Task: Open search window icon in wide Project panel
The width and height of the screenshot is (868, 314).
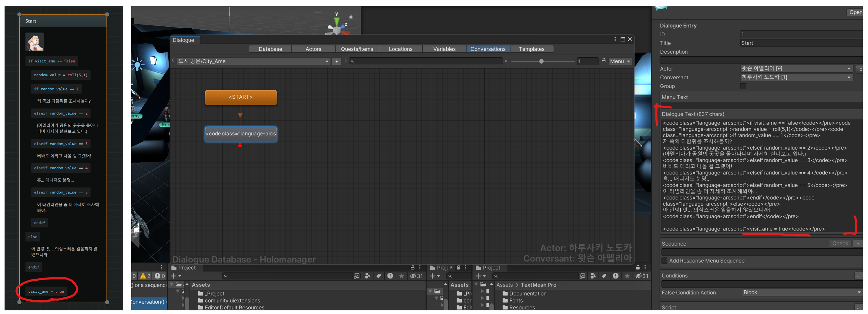Action: pyautogui.click(x=357, y=276)
